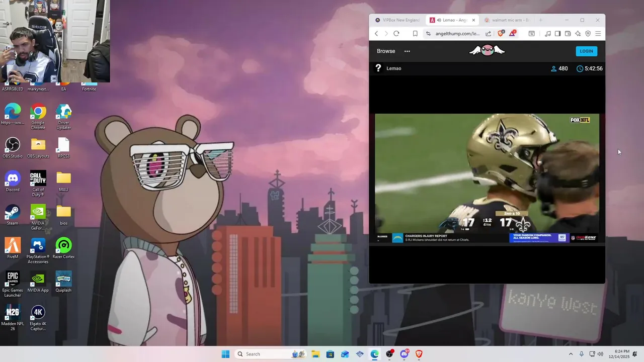Open the Driver Updater desktop icon
Viewport: 644px width, 362px height.
pyautogui.click(x=63, y=117)
